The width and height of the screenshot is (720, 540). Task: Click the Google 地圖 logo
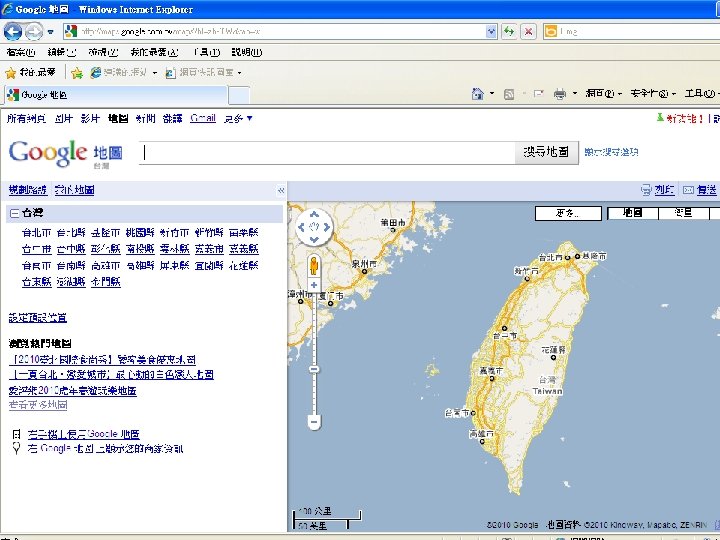pyautogui.click(x=65, y=154)
